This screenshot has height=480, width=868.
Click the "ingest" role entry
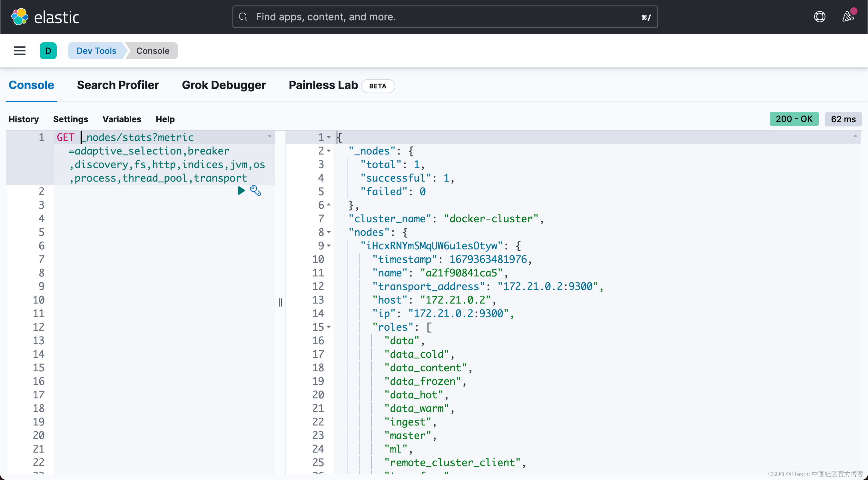408,422
